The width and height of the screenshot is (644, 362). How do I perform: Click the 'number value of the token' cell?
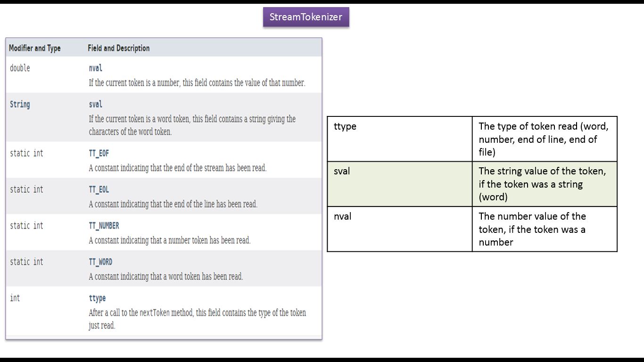coord(544,229)
